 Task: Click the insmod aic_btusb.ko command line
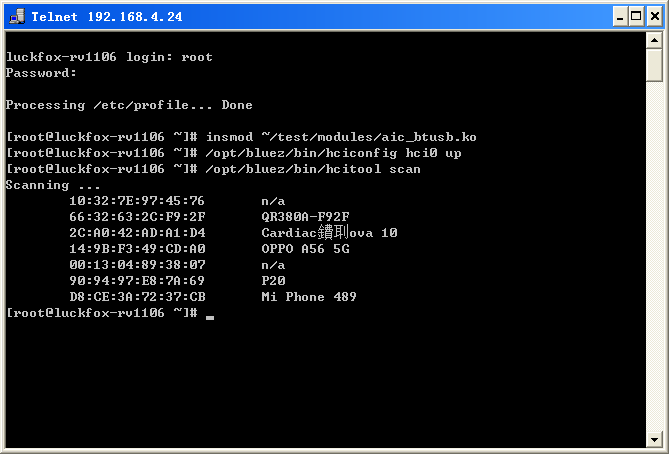tap(241, 137)
